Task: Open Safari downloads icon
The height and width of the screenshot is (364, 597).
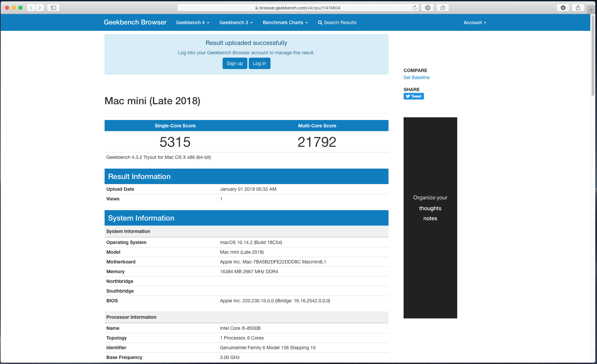Action: pyautogui.click(x=563, y=8)
